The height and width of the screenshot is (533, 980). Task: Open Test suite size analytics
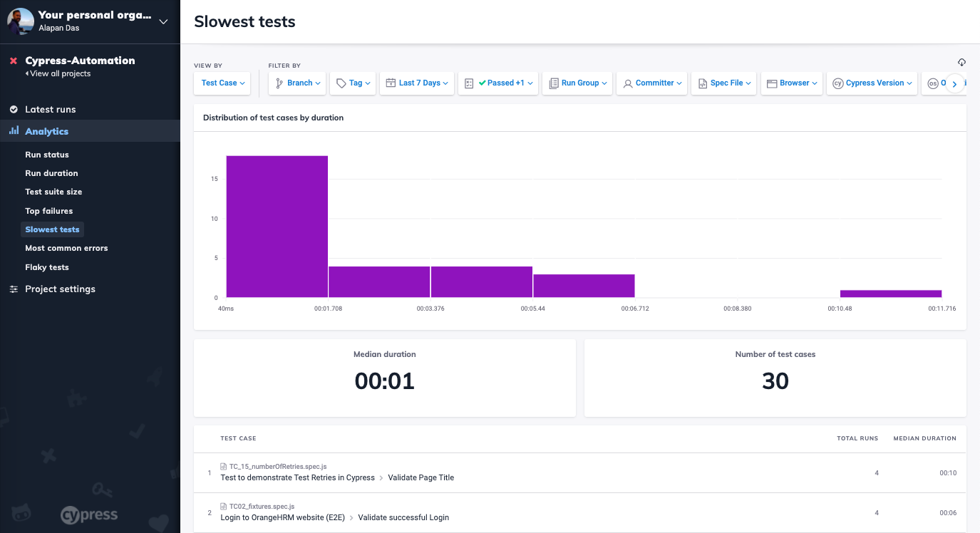pyautogui.click(x=53, y=192)
